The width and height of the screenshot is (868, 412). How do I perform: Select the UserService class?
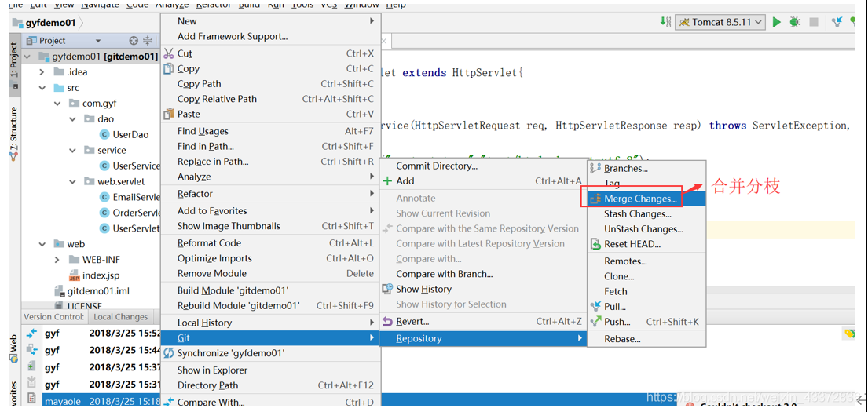[x=130, y=166]
